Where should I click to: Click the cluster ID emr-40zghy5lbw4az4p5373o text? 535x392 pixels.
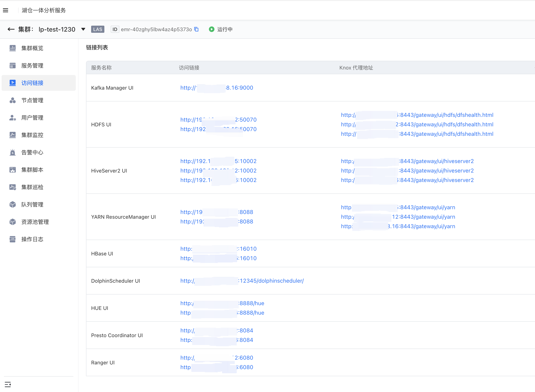(x=156, y=29)
